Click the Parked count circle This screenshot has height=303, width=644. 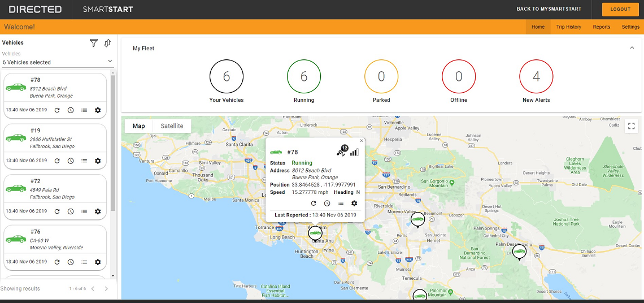point(381,76)
